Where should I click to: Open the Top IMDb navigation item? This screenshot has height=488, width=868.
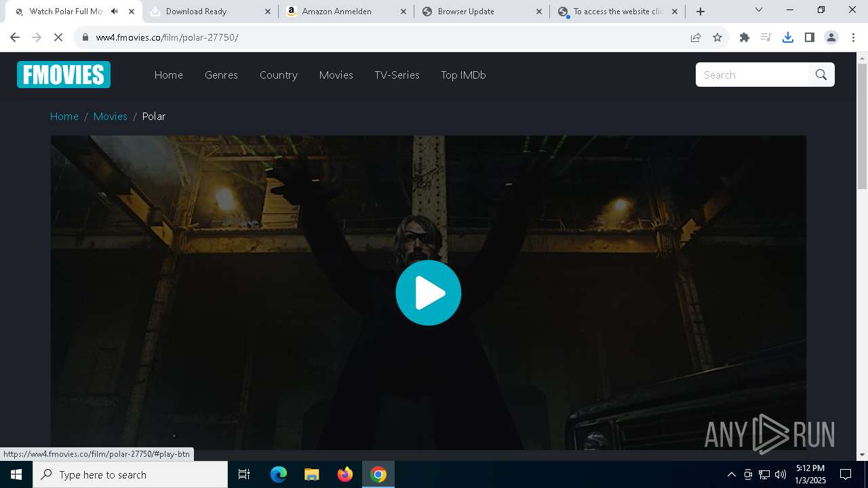point(463,75)
